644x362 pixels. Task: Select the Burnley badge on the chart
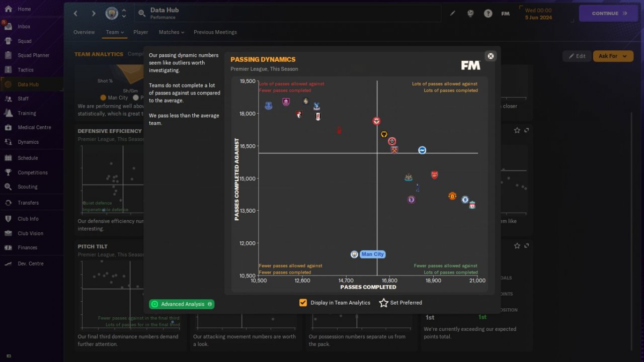click(286, 102)
